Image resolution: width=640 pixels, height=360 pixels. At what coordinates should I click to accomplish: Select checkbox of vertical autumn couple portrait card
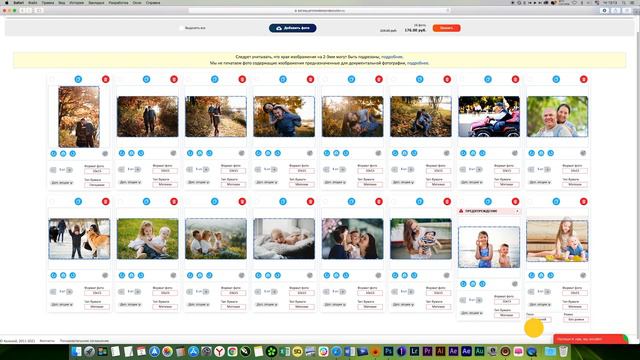(52, 79)
